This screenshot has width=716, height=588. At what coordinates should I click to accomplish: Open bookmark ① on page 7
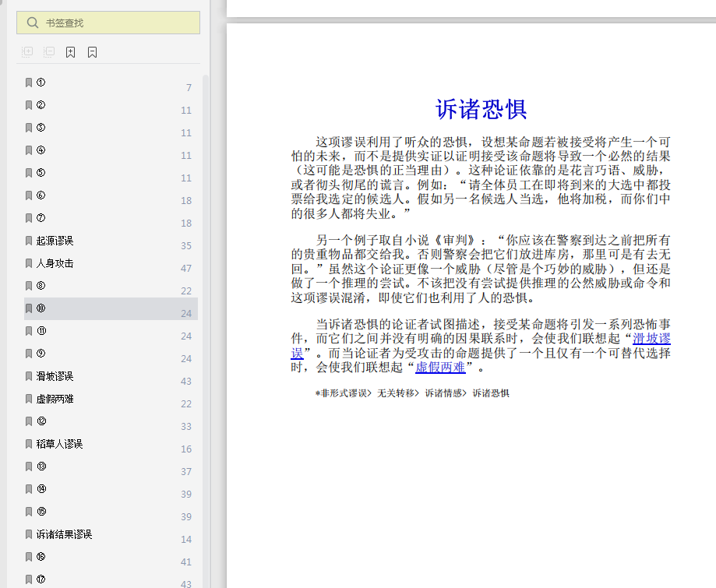click(111, 83)
